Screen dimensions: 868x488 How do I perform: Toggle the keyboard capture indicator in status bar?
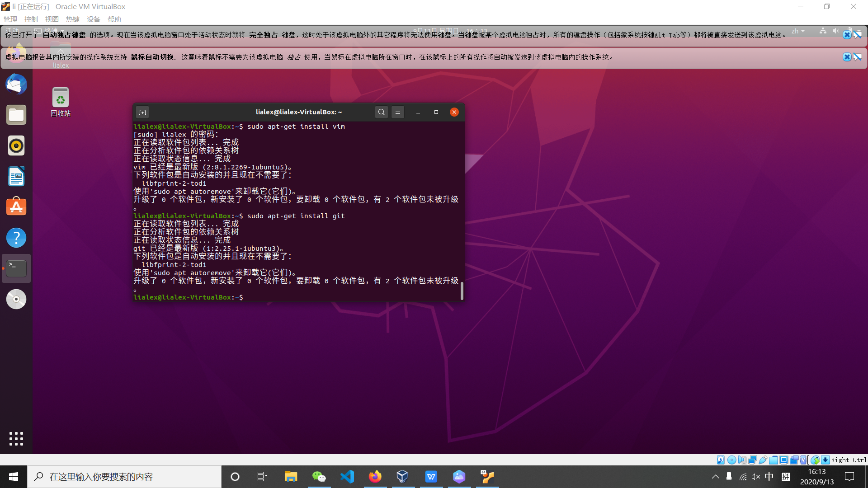click(826, 460)
